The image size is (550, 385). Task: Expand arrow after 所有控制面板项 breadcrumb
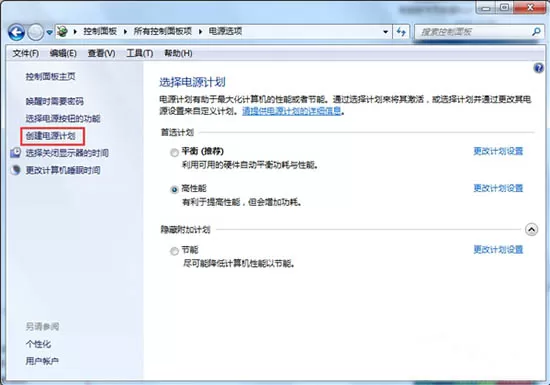point(201,32)
